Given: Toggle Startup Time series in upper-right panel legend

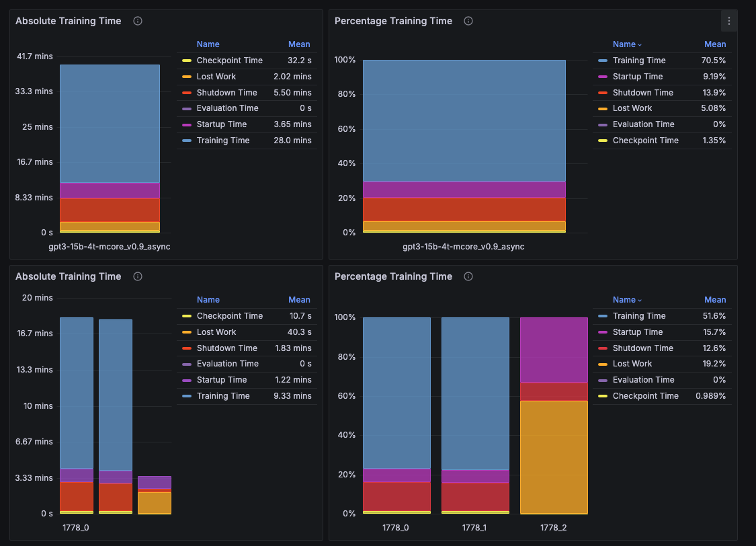Looking at the screenshot, I should pos(637,77).
